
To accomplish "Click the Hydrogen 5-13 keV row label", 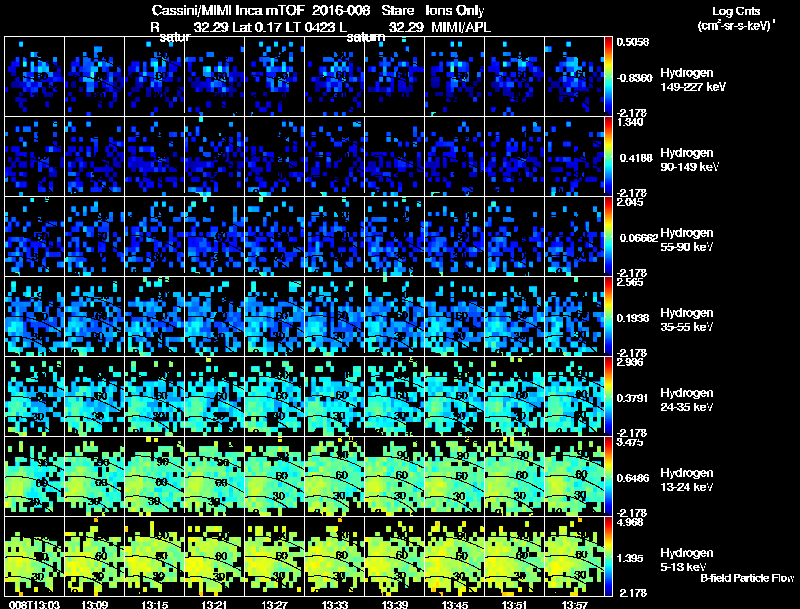I will pos(687,560).
